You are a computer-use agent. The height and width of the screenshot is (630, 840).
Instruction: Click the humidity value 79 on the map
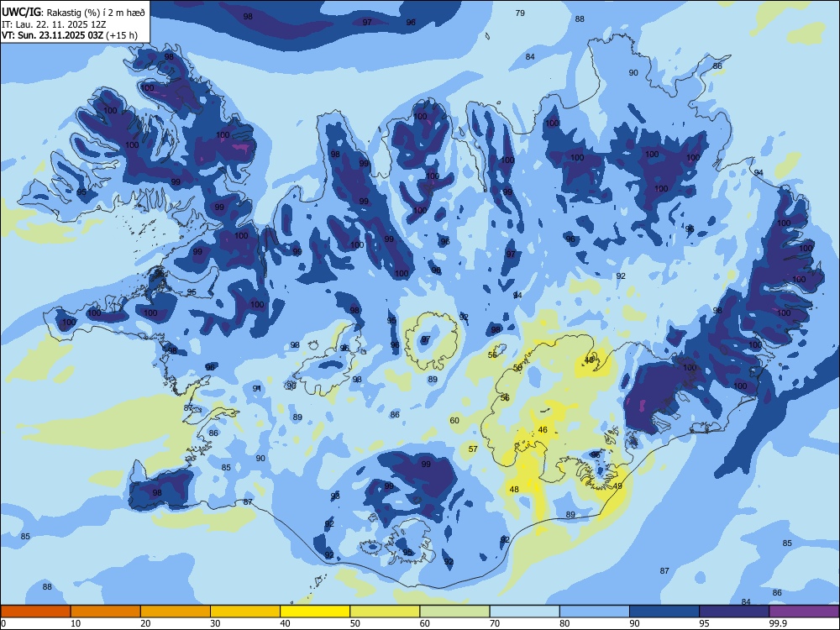coord(520,13)
